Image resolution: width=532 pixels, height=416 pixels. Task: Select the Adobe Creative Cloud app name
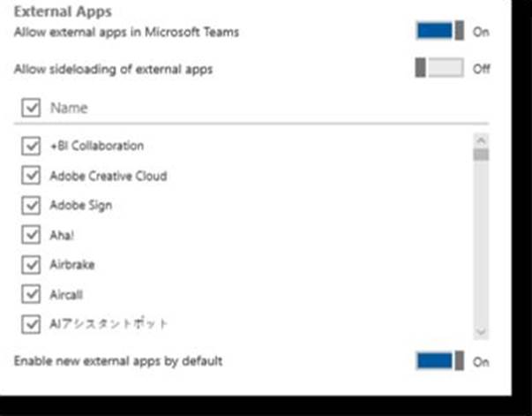coord(109,176)
